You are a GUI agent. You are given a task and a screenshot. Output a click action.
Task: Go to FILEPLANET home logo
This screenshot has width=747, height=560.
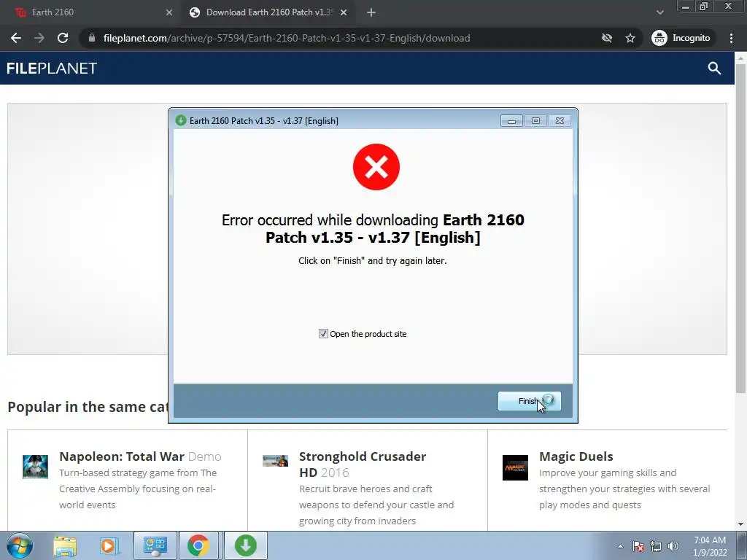point(52,69)
